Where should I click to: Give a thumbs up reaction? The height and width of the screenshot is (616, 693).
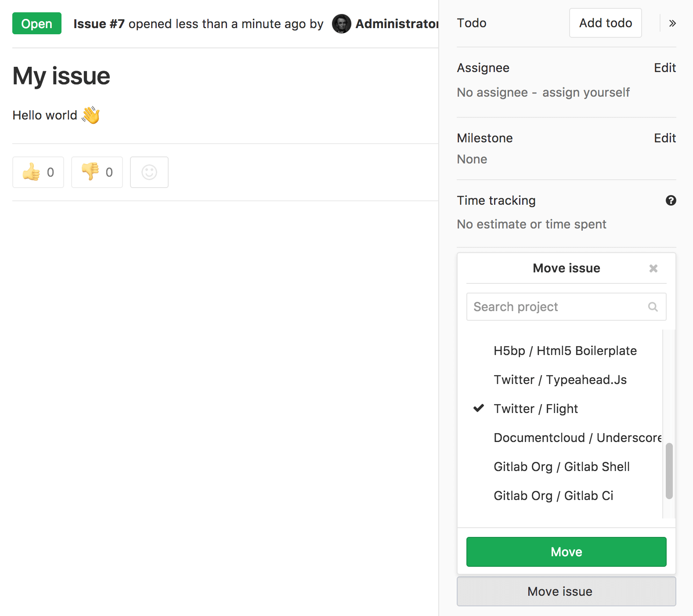click(38, 172)
